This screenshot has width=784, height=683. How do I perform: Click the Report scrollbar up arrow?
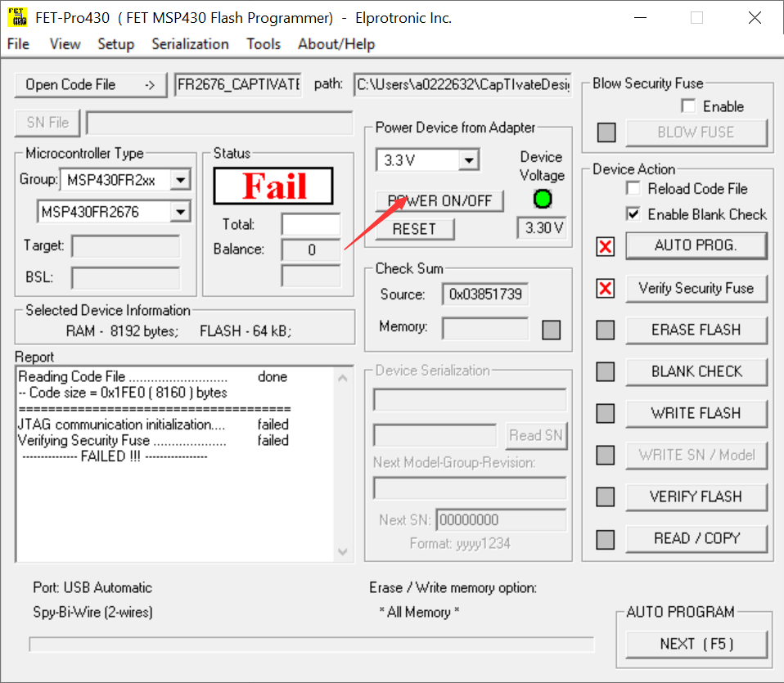[343, 378]
